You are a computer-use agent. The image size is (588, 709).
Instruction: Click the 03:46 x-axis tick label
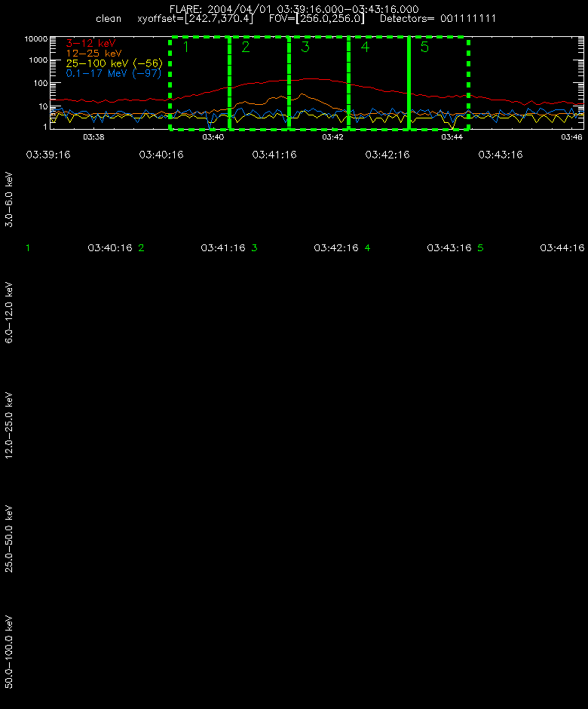click(571, 137)
